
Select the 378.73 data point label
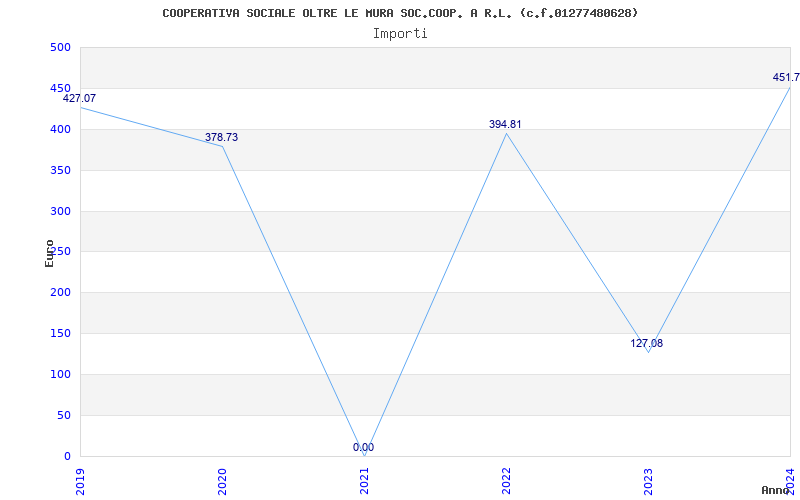pyautogui.click(x=221, y=137)
